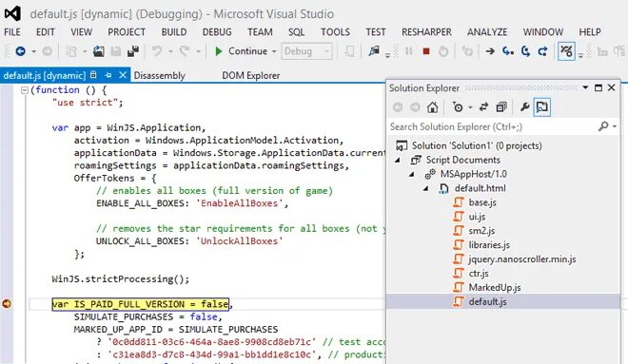Toggle the Preview Selected Items button
628x364 pixels.
point(542,107)
